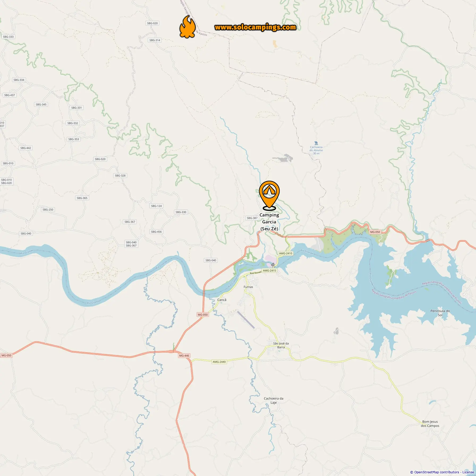Click the Cancã place label
This screenshot has width=476, height=476.
pos(222,300)
